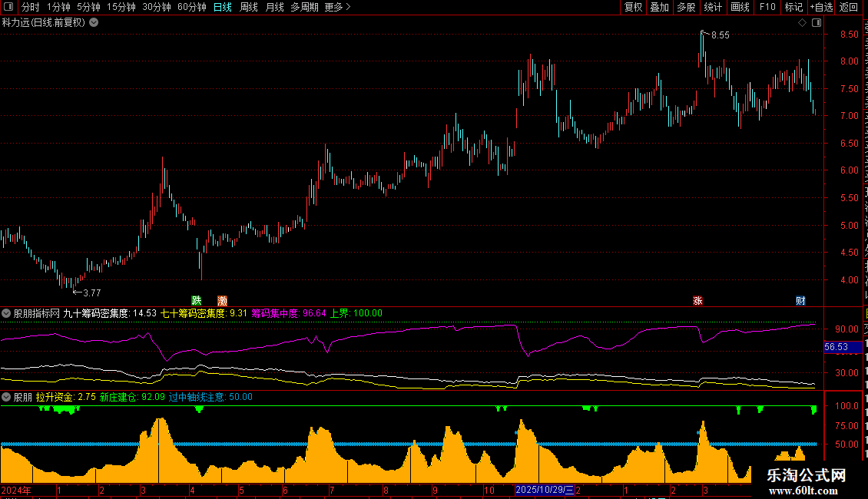Open F10 company information
The height and width of the screenshot is (499, 868).
point(767,7)
